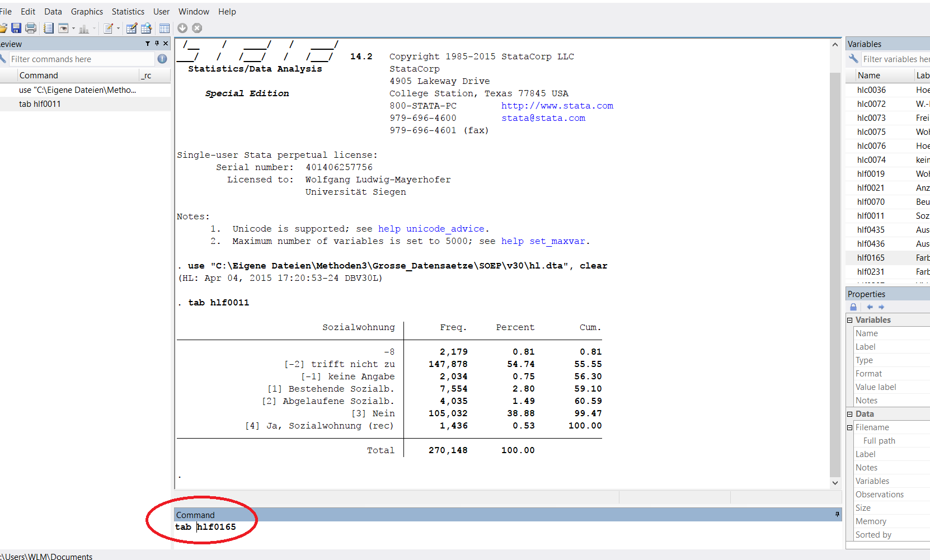Open the Statistics menu

128,11
